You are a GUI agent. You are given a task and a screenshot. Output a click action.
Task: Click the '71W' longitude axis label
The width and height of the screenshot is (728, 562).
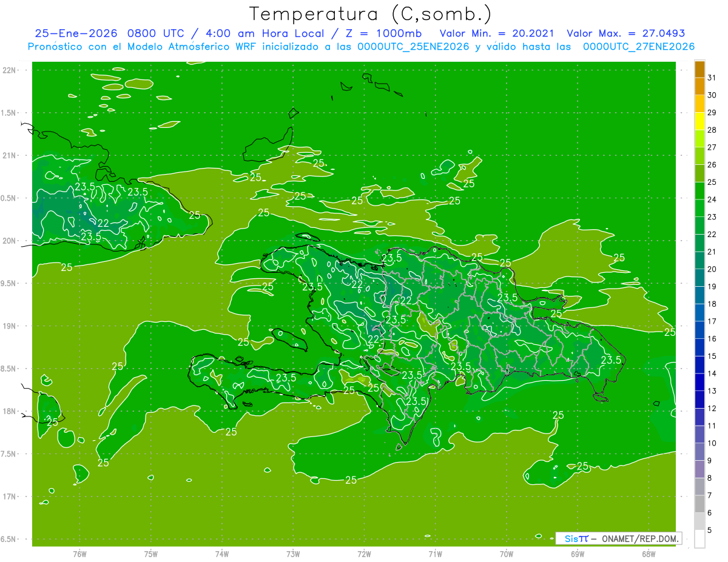point(435,554)
